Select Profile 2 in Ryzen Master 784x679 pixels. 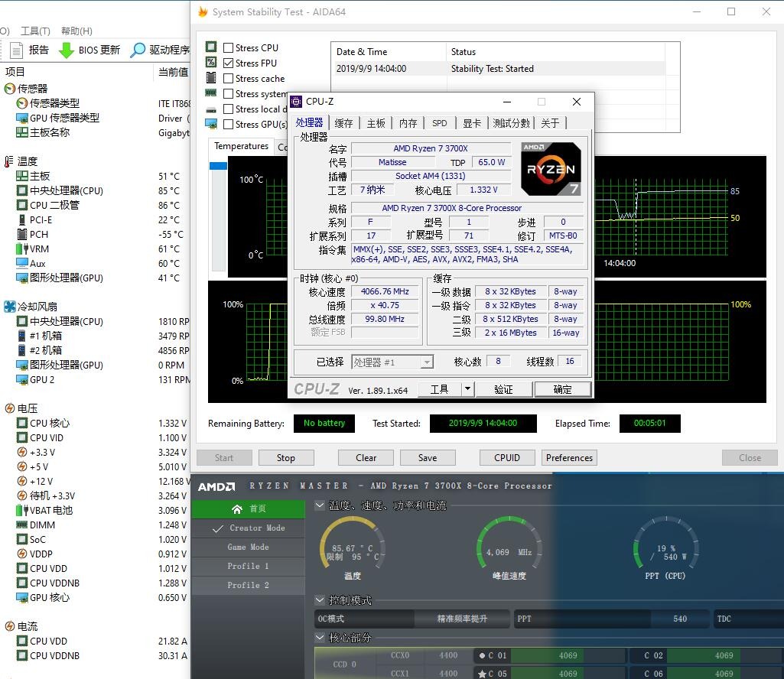[248, 585]
